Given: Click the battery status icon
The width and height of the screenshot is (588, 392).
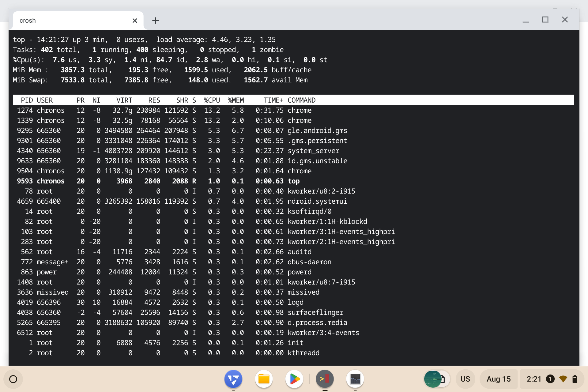Looking at the screenshot, I should click(x=575, y=379).
